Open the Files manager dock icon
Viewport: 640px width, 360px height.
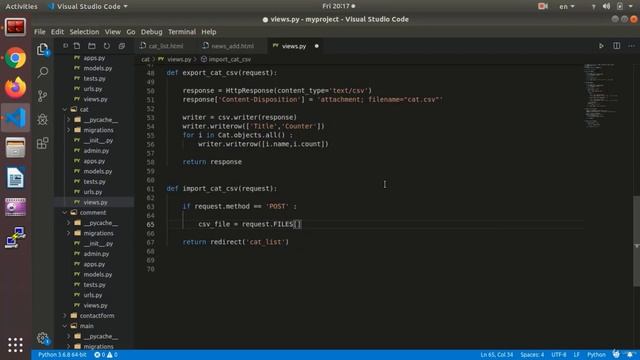(x=16, y=147)
